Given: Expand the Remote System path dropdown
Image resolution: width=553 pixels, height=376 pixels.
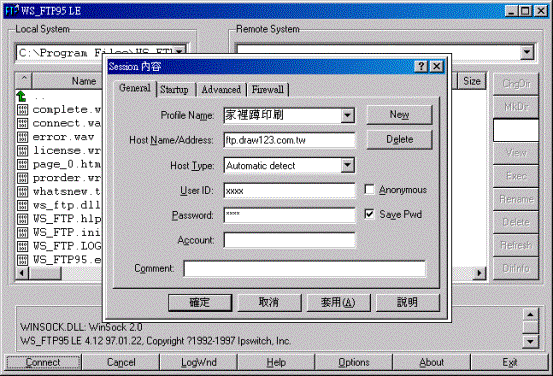Looking at the screenshot, I should pos(527,52).
